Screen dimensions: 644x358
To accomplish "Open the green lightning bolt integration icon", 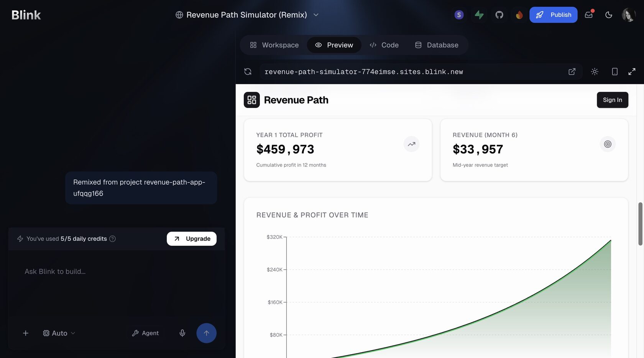I will coord(479,15).
